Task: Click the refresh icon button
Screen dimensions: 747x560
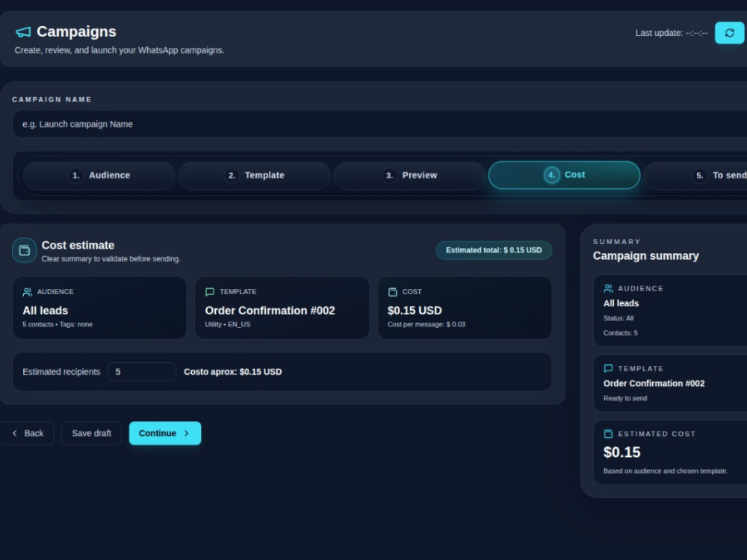Action: (729, 33)
